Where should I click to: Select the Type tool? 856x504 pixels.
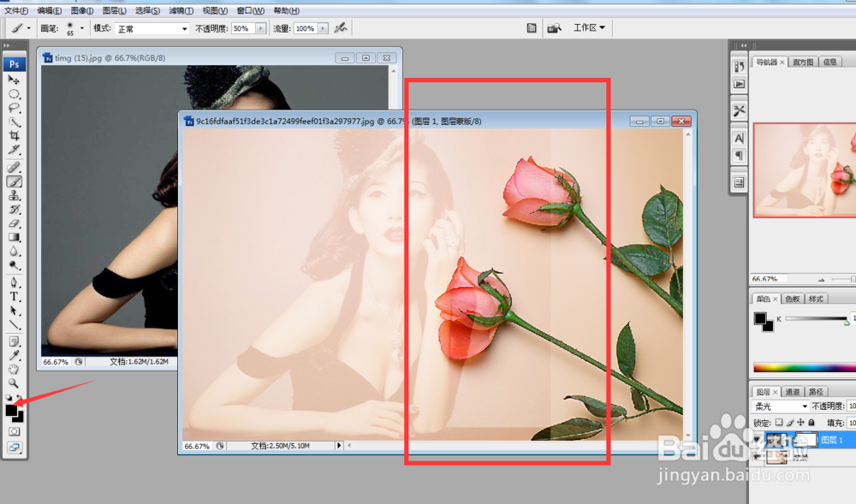tap(15, 297)
